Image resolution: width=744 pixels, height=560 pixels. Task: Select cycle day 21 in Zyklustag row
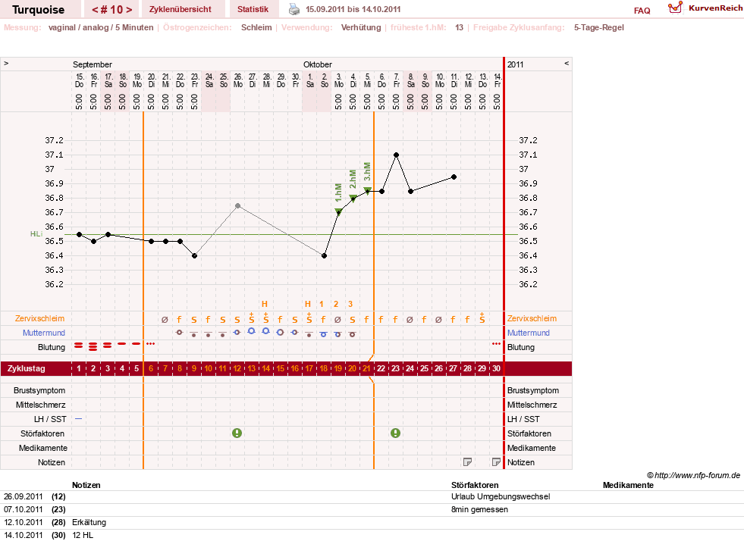[367, 368]
